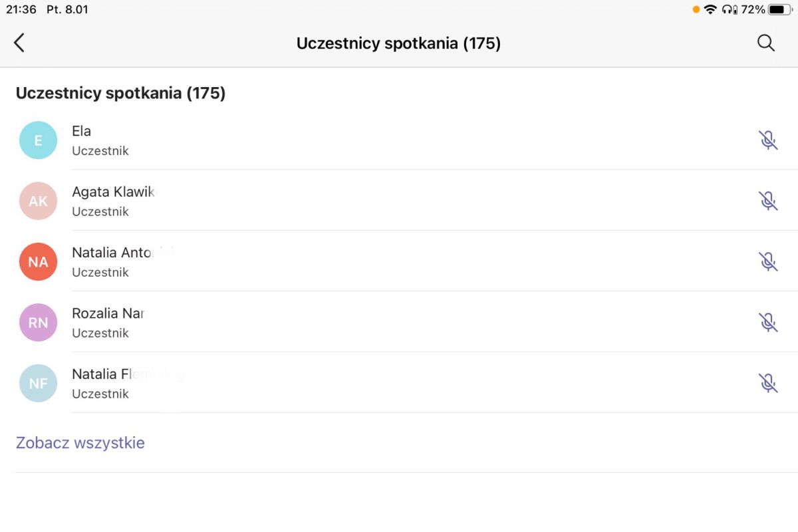
Task: Tap Agata Klawik's muted microphone icon
Action: click(x=768, y=201)
